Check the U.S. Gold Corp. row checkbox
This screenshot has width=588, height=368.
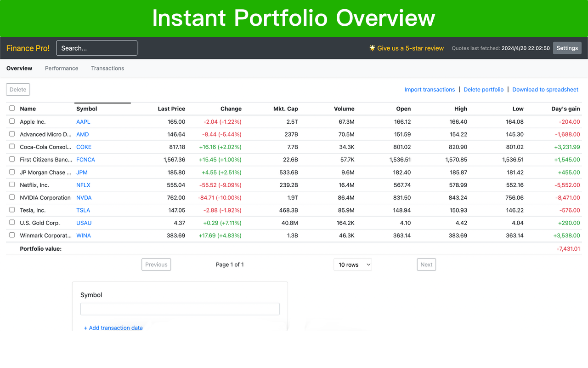pyautogui.click(x=12, y=222)
